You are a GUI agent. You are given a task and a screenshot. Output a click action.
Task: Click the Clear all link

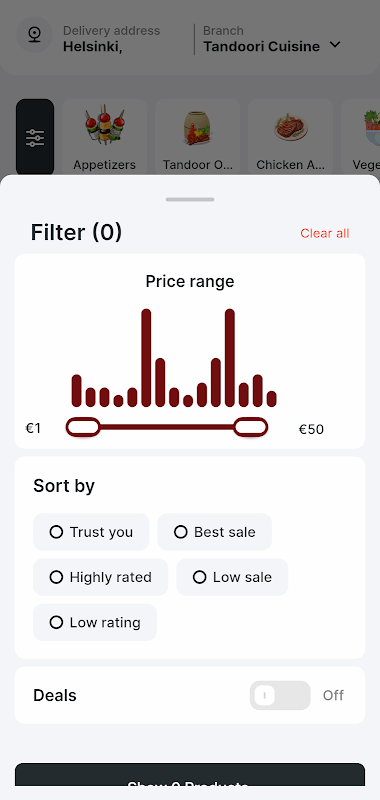click(325, 233)
